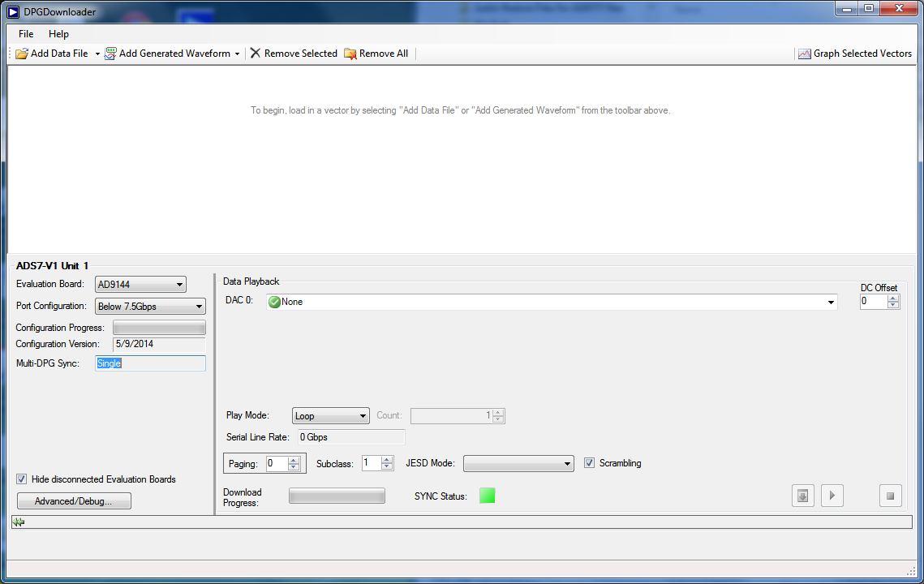Click the green arrows status icon

tap(19, 522)
